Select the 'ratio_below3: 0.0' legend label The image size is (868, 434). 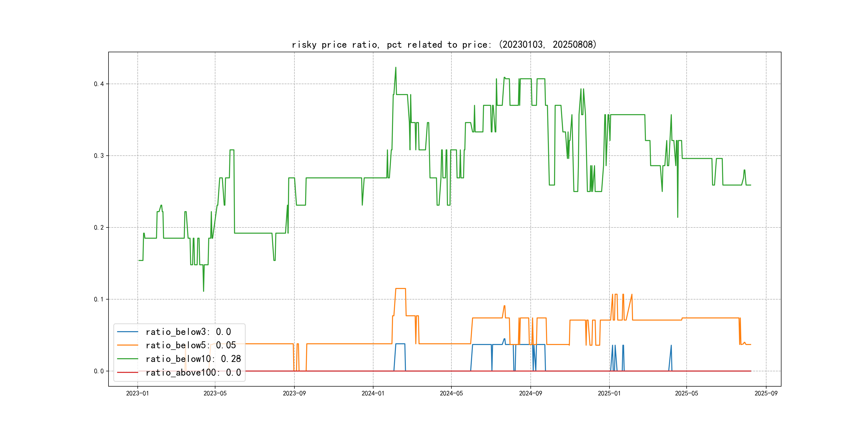pos(188,332)
